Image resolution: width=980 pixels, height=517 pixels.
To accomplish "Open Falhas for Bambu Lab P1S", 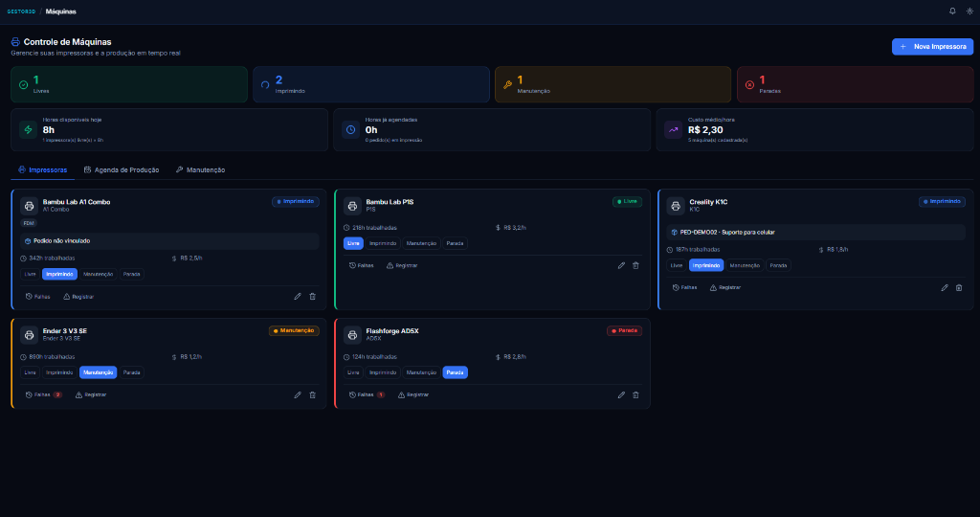I will (361, 266).
